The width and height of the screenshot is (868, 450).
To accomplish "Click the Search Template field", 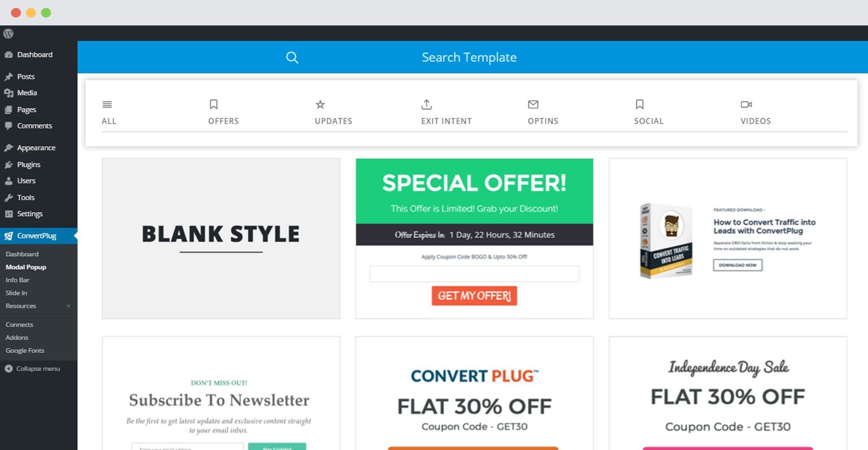I will coord(469,57).
